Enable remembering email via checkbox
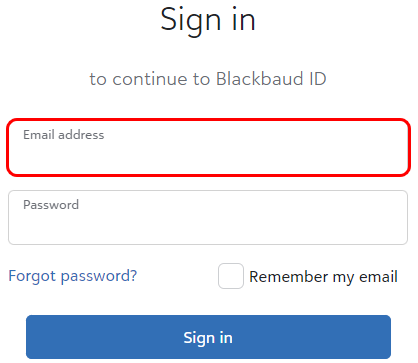Image resolution: width=418 pixels, height=363 pixels. pos(231,276)
